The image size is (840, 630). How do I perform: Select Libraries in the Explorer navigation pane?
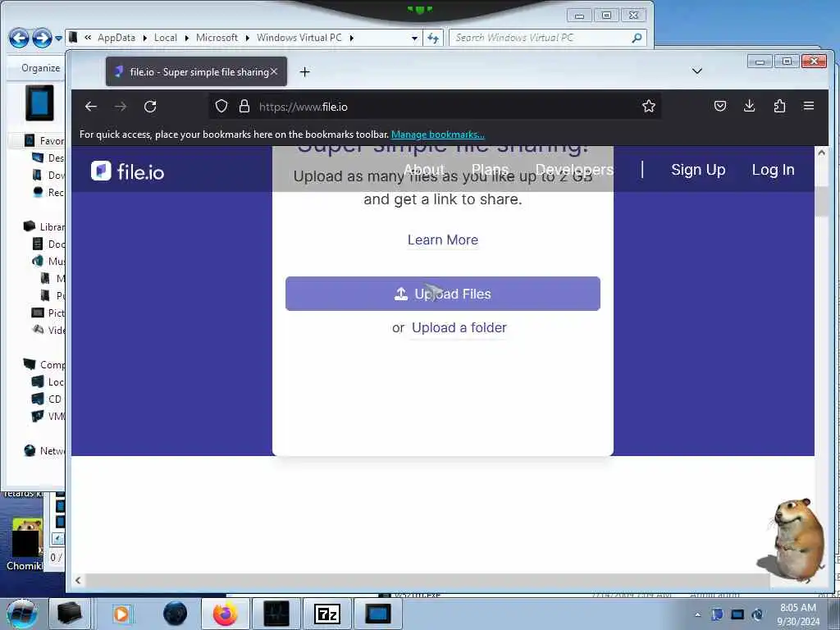point(46,226)
